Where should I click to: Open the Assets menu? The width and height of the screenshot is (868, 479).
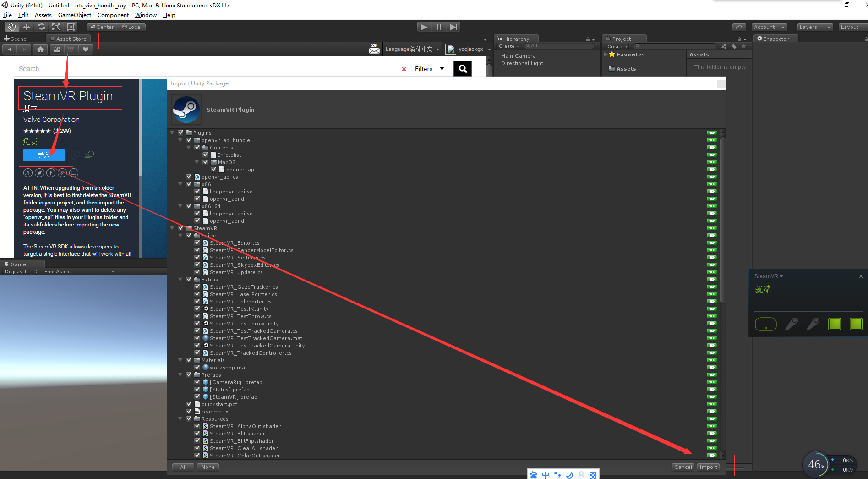(x=43, y=15)
